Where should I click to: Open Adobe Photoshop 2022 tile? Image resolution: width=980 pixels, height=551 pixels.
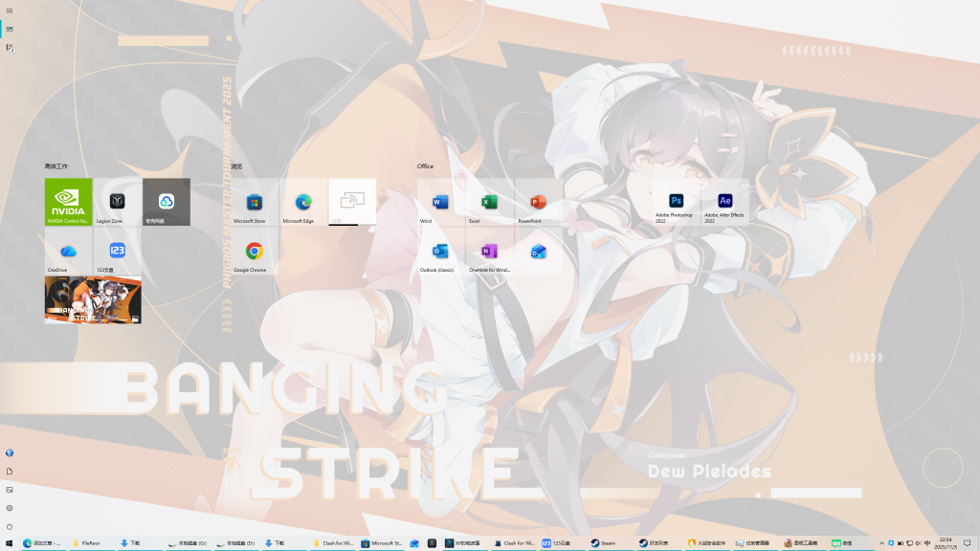pyautogui.click(x=676, y=202)
